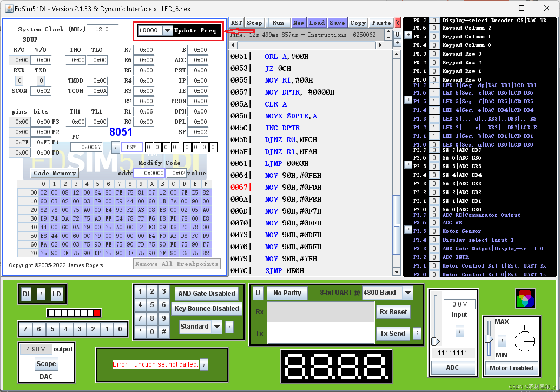Click the Modify Code value field
This screenshot has height=392, width=560.
(176, 173)
